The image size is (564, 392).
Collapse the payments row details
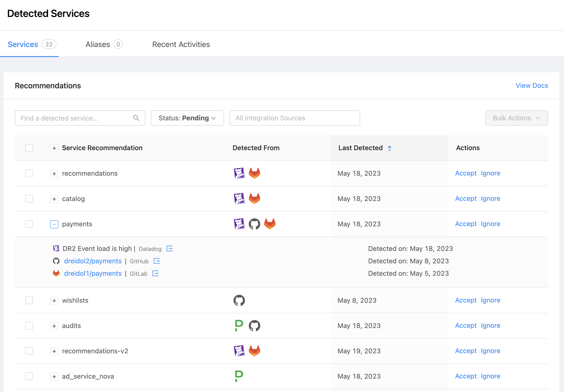tap(54, 224)
